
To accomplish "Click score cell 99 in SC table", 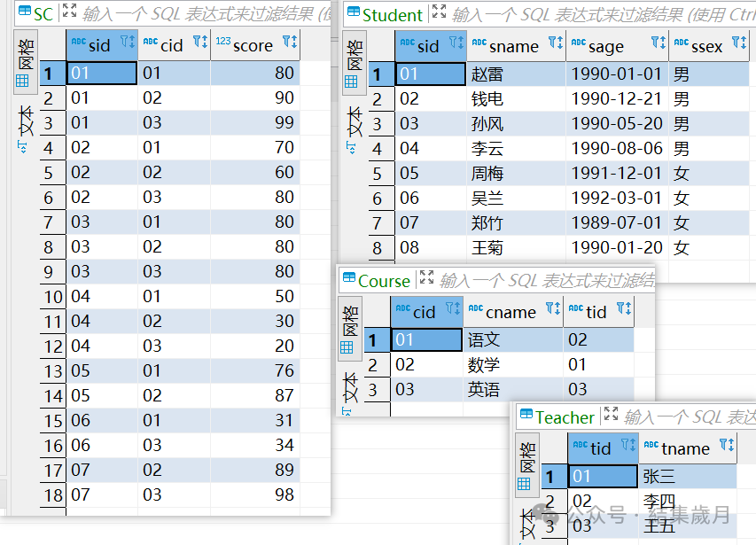I will pos(255,122).
